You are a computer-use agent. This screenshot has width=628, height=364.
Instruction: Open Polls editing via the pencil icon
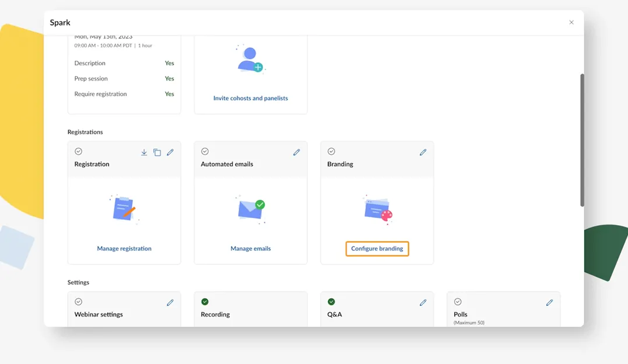click(x=549, y=303)
